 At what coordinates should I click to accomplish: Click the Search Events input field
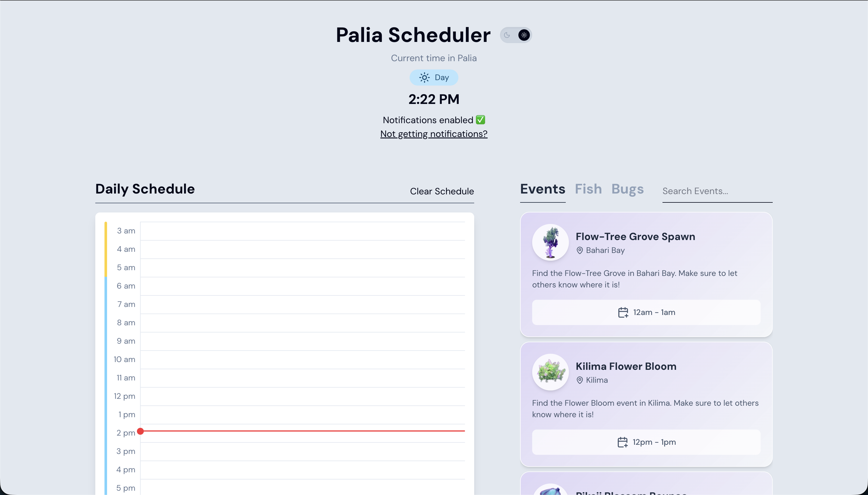coord(717,191)
